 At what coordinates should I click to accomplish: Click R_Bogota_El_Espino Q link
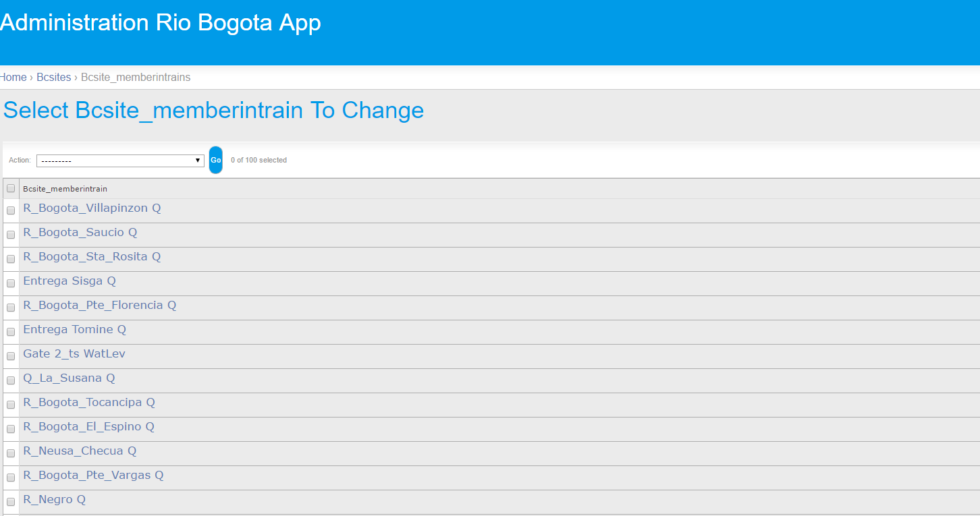[x=89, y=427]
